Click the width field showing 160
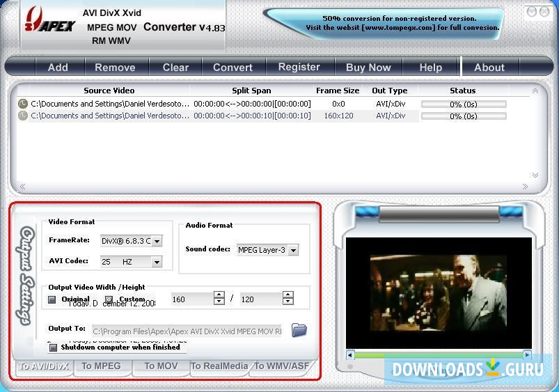 coord(192,299)
